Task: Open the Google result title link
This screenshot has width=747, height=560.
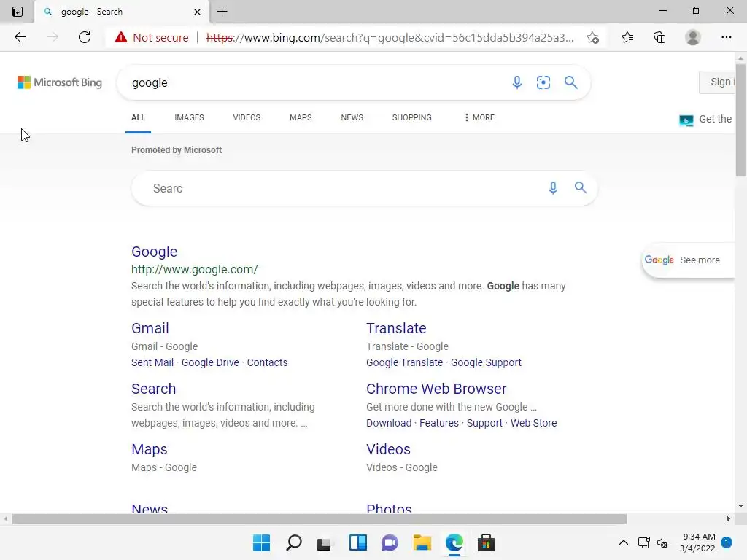Action: pyautogui.click(x=155, y=252)
